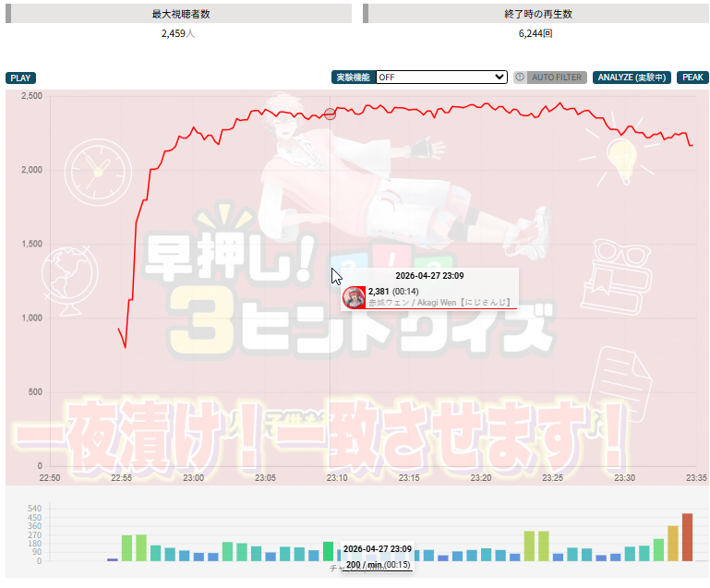Click the 終了時の再生数 header
The width and height of the screenshot is (710, 588).
pos(538,14)
